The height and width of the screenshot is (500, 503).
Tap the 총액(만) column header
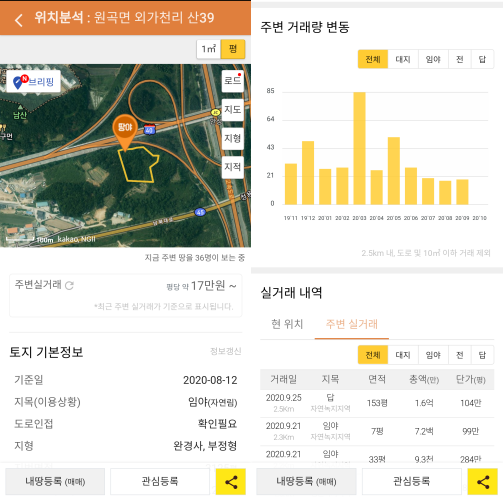(x=424, y=379)
